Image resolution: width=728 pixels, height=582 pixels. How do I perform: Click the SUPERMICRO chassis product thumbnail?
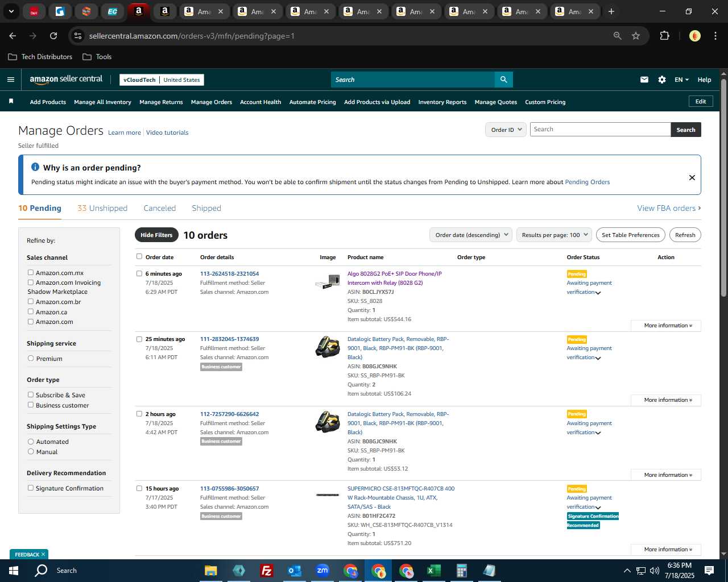tap(328, 495)
